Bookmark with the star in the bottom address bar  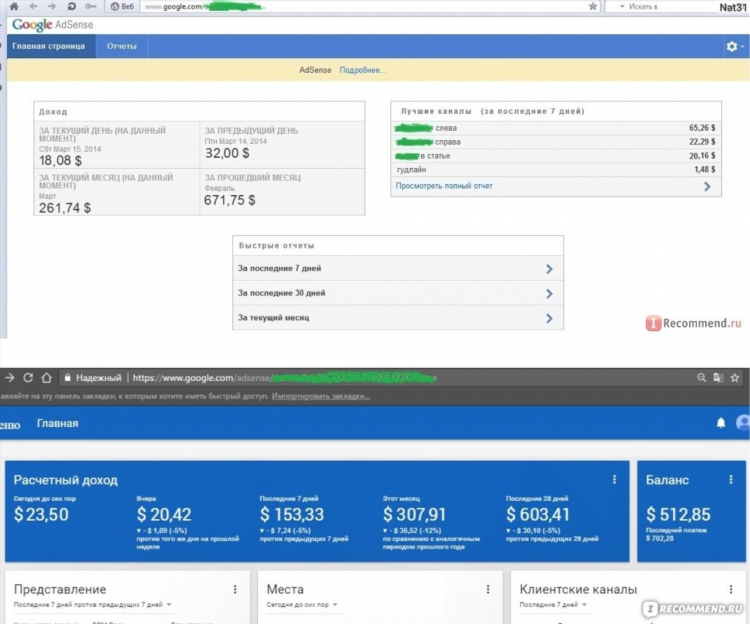[735, 378]
